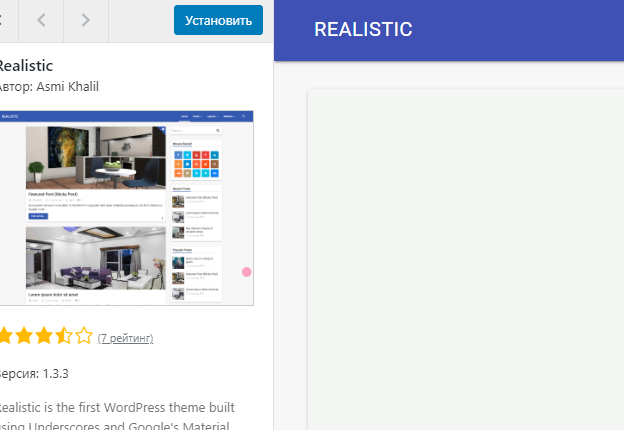The height and width of the screenshot is (430, 624).
Task: Select the Версия: 1.3.3 text
Action: click(34, 374)
